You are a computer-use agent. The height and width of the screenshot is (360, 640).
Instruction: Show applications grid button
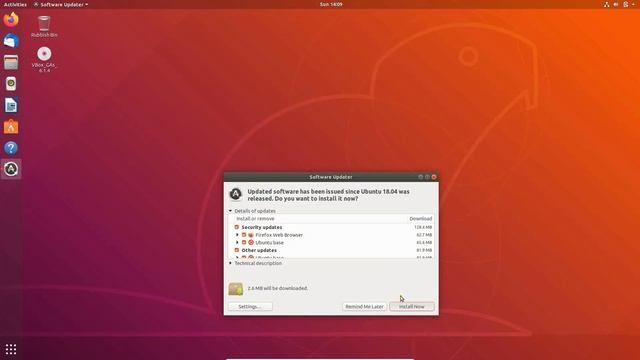click(11, 349)
